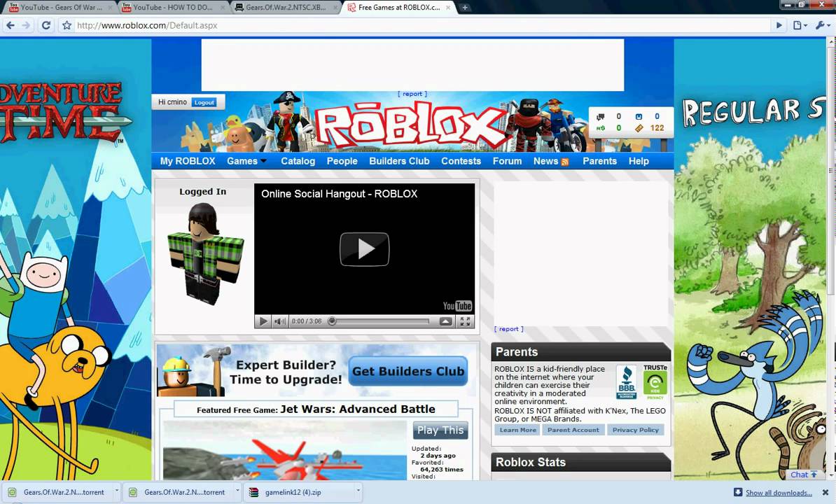Click the small play button in video controls
This screenshot has height=504, width=836.
pyautogui.click(x=263, y=321)
